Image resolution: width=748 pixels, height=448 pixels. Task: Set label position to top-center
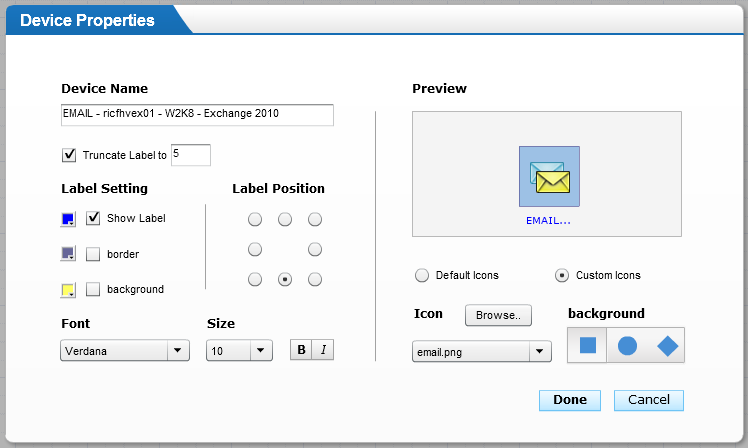point(285,219)
